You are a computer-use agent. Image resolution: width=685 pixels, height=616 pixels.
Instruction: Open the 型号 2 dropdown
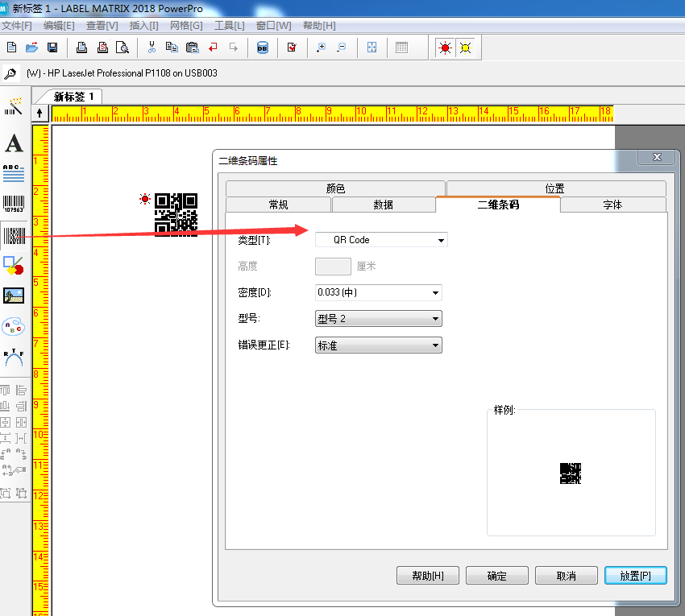point(378,319)
